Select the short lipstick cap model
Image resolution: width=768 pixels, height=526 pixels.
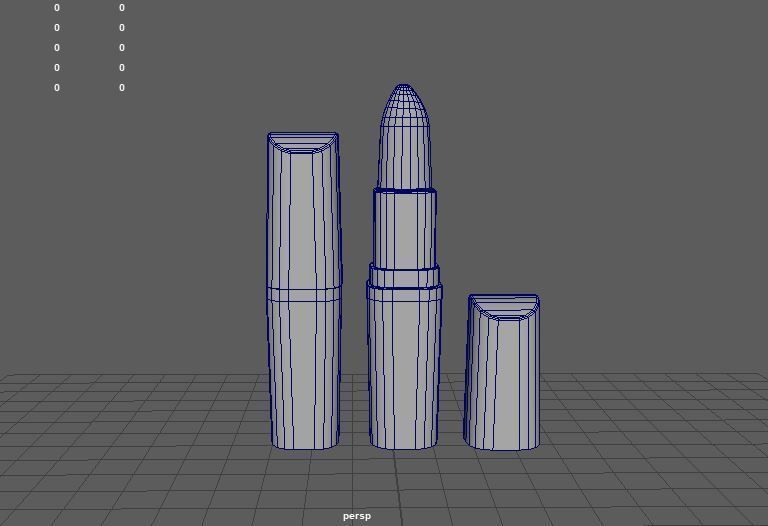coord(502,372)
